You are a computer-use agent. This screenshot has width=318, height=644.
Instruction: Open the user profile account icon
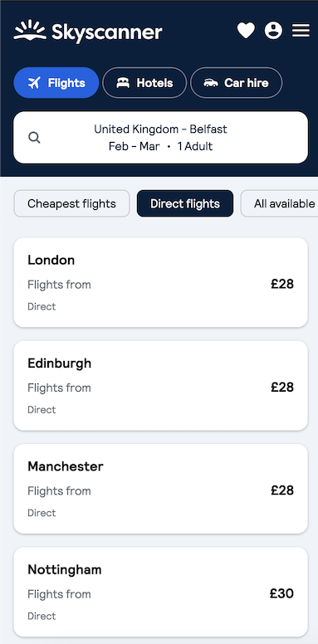274,31
